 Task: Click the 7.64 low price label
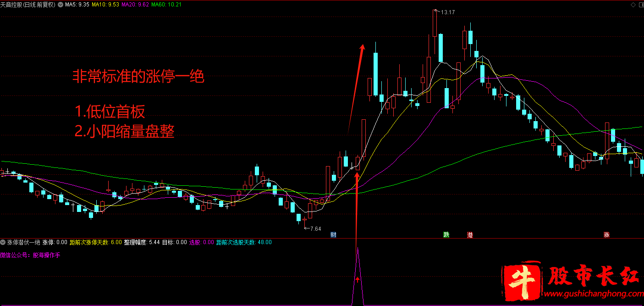click(316, 228)
